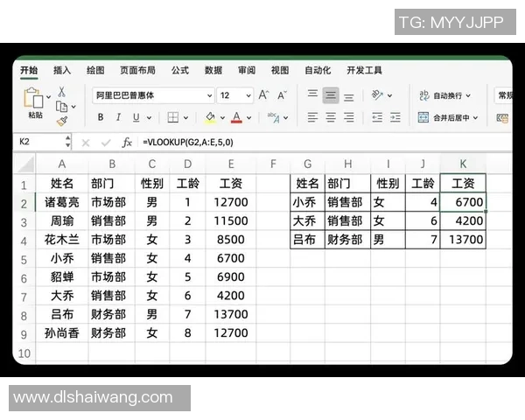This screenshot has width=525, height=420.
Task: Expand the borders dropdown arrow
Action: click(x=185, y=118)
